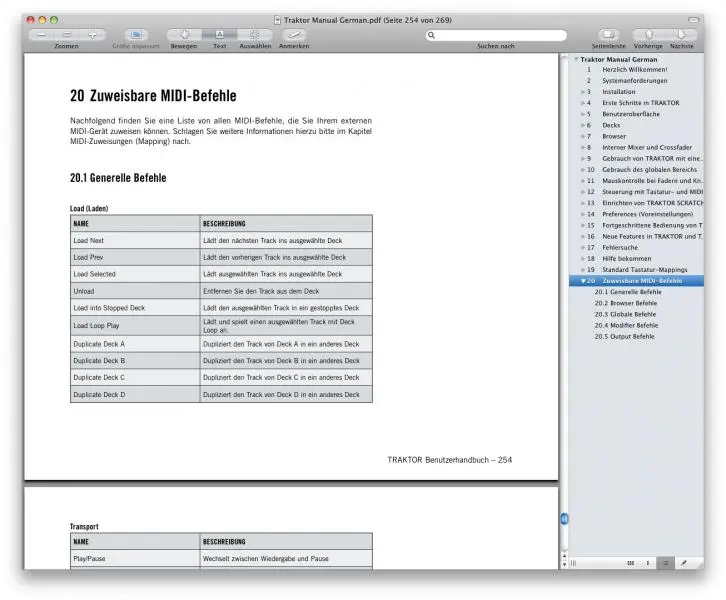Choose the Auswählen rectangle selection tool

254,34
